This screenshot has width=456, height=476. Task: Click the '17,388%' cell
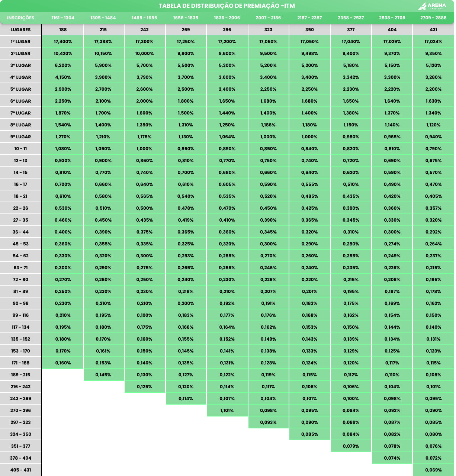point(103,42)
